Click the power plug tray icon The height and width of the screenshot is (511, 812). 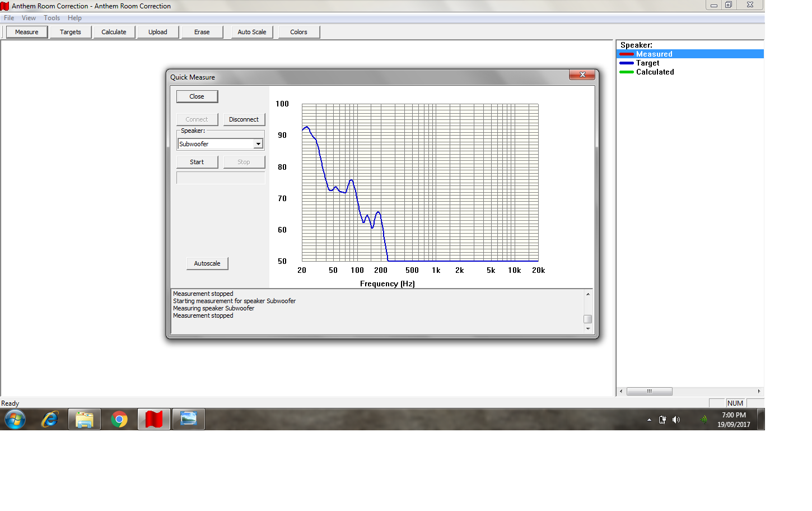662,420
